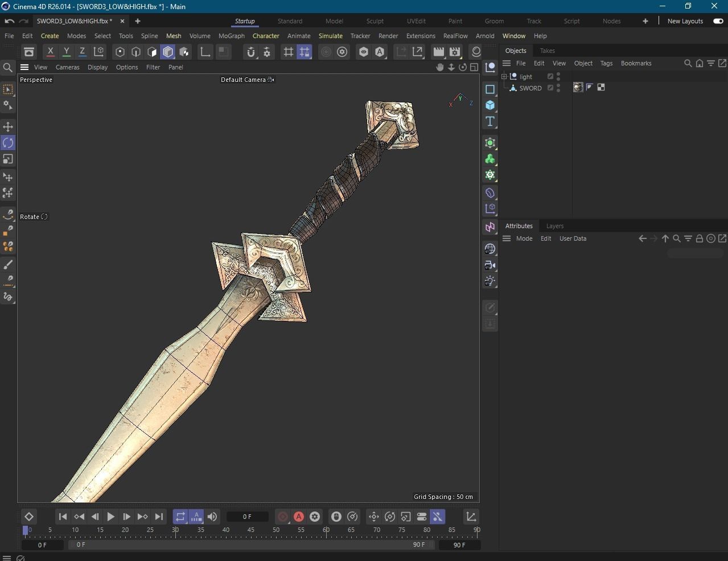Click frame 45 on timeline ruler
Screen dimensions: 728x561
[x=251, y=530]
